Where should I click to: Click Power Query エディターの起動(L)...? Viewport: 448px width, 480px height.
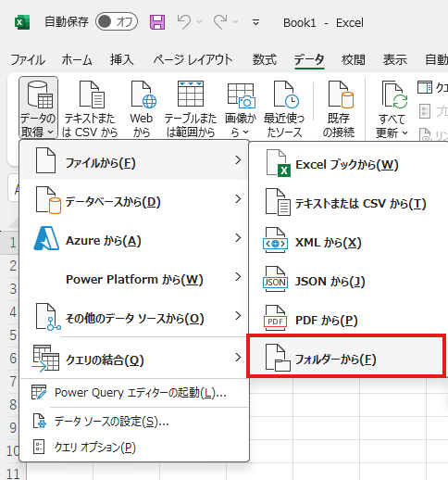tap(134, 393)
